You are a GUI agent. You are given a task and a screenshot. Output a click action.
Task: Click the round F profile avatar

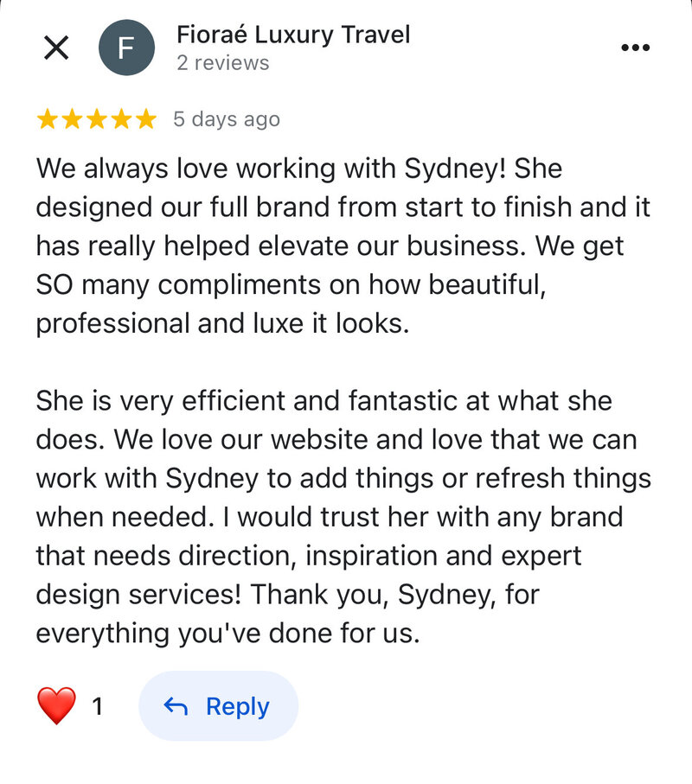126,48
